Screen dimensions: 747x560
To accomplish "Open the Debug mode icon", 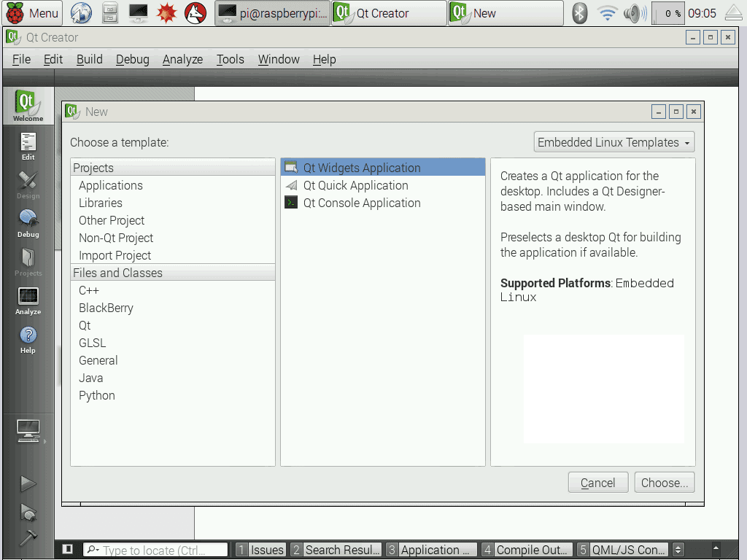I will coord(28,223).
